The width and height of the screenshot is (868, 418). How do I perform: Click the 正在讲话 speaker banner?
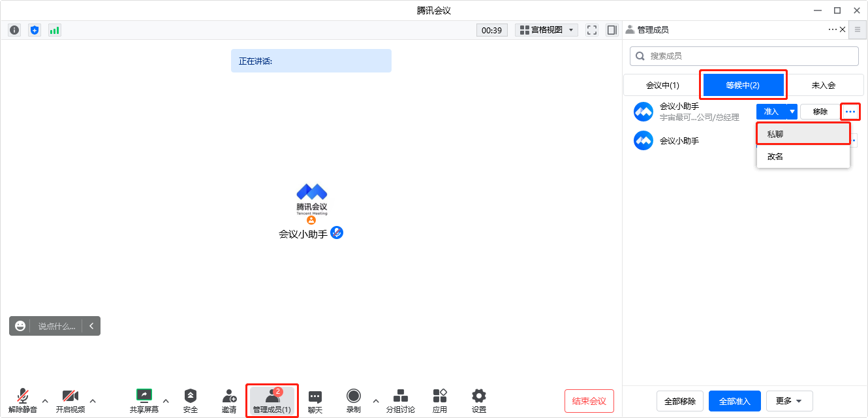tap(311, 61)
